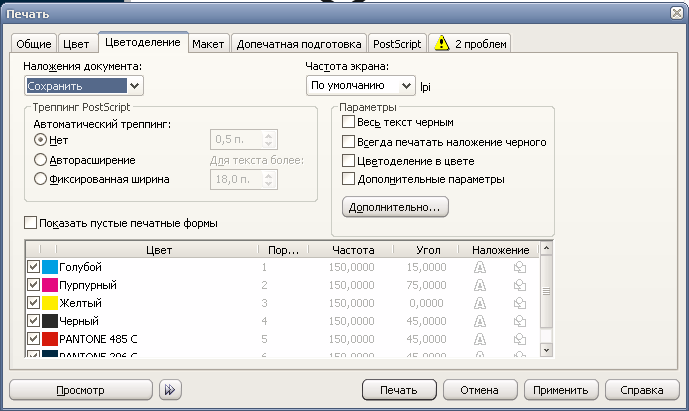
Task: Click the Пор... order column header
Action: click(x=283, y=250)
